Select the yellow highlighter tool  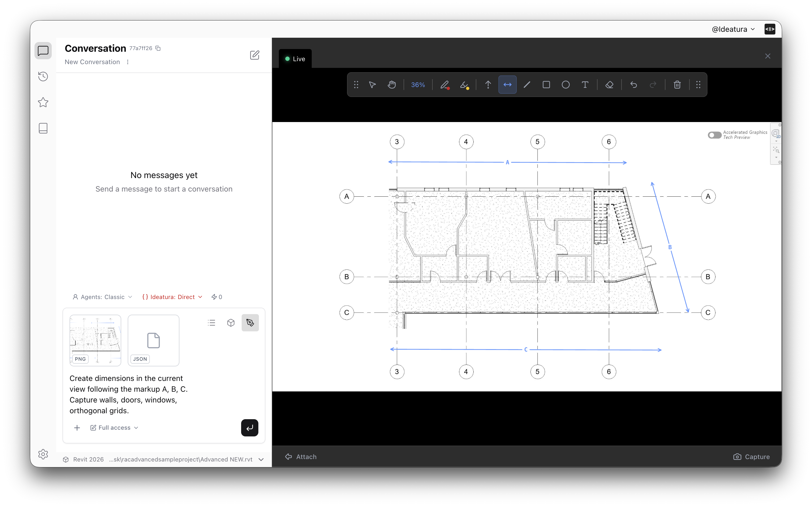tap(464, 85)
